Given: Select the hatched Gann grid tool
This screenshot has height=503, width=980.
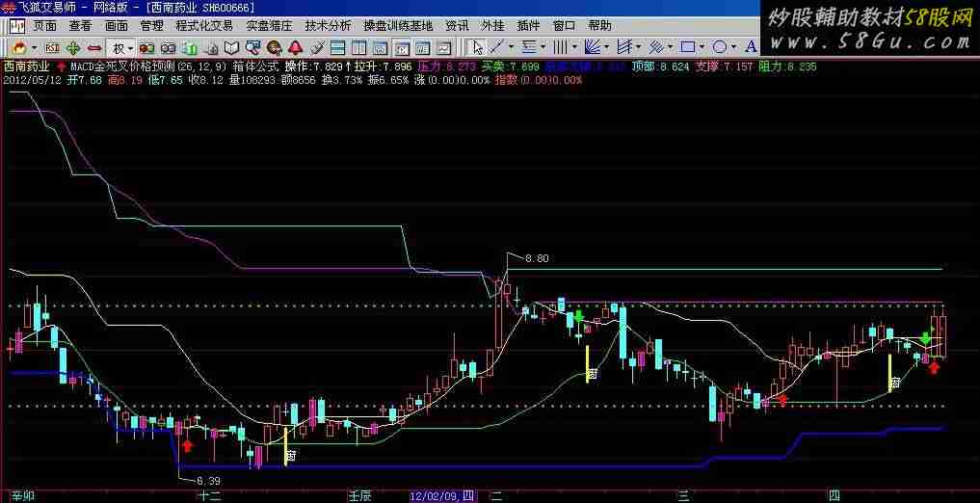Looking at the screenshot, I should tap(655, 47).
